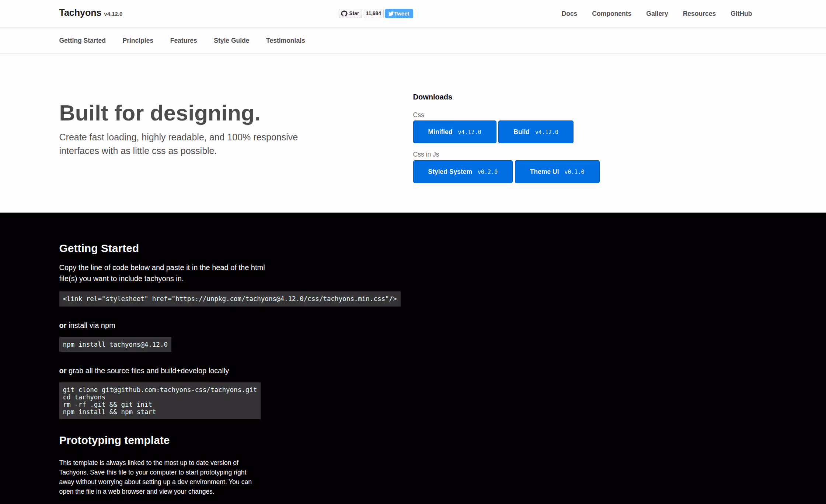
Task: Download Minified v4.12.0 css
Action: tap(454, 132)
